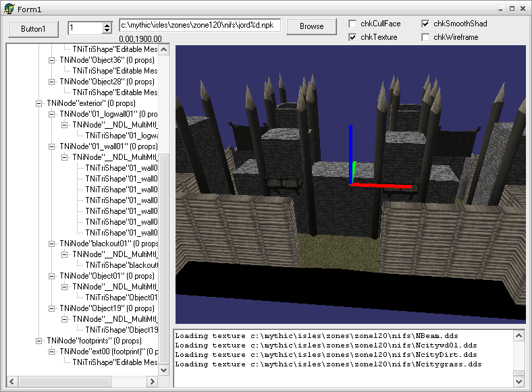This screenshot has height=392, width=532.
Task: Increment the spinner value with up arrow
Action: coord(107,25)
